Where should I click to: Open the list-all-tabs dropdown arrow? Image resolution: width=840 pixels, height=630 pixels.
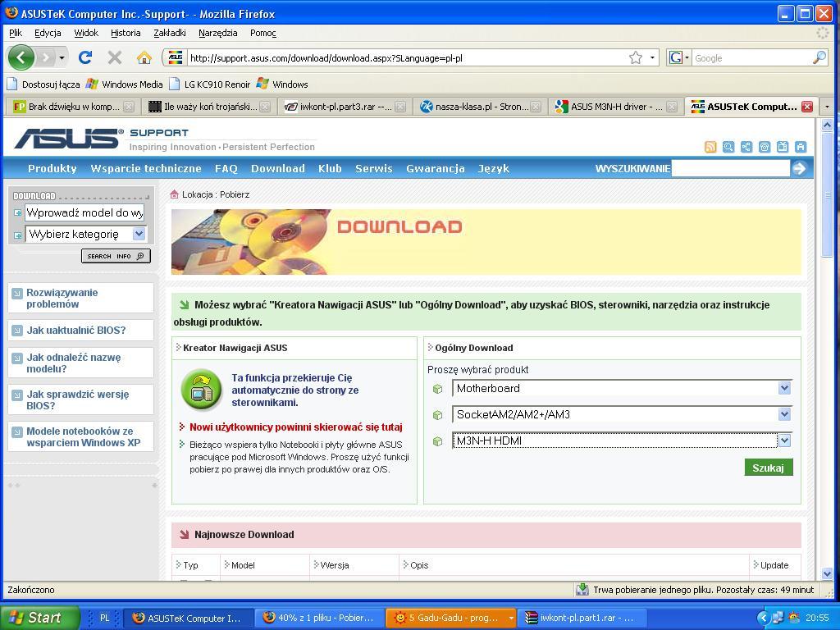[827, 107]
